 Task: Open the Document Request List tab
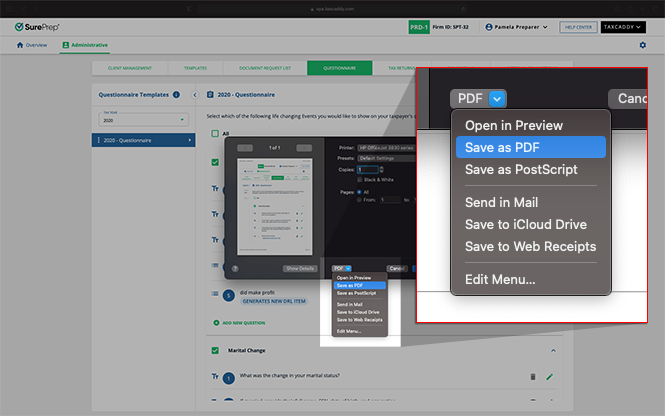tap(265, 68)
